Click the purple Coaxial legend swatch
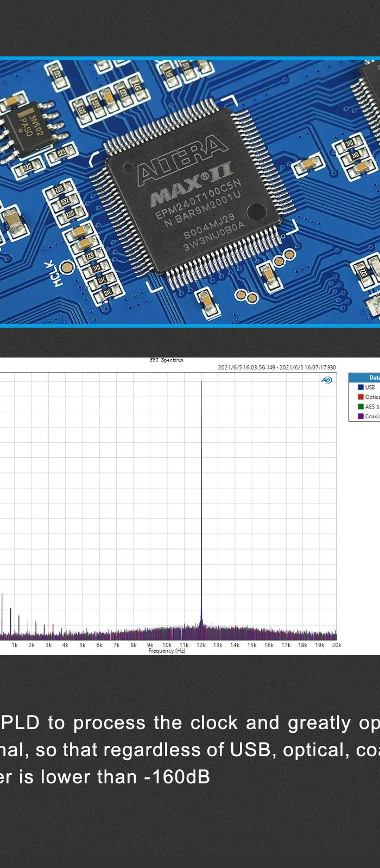 tap(360, 417)
